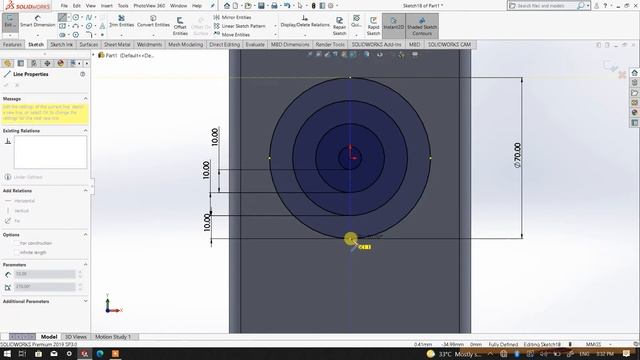Switch to the Motion Study 1 tab
This screenshot has height=360, width=640.
pyautogui.click(x=113, y=337)
